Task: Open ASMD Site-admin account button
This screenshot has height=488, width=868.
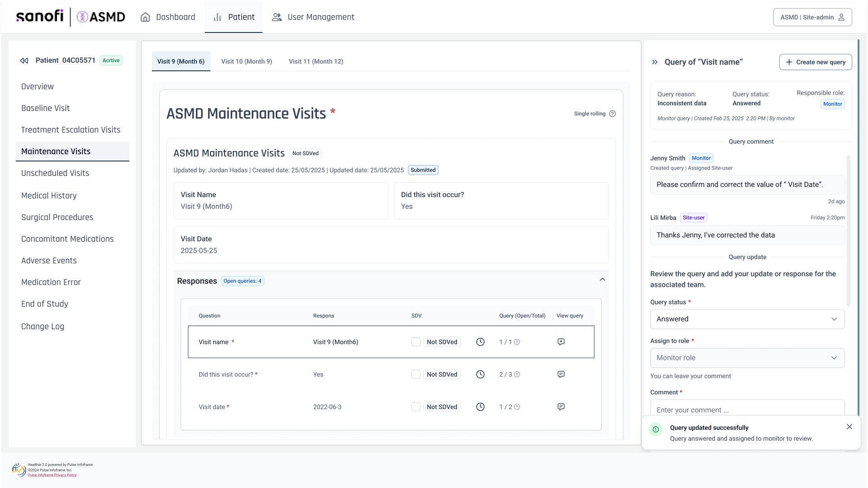Action: click(813, 17)
